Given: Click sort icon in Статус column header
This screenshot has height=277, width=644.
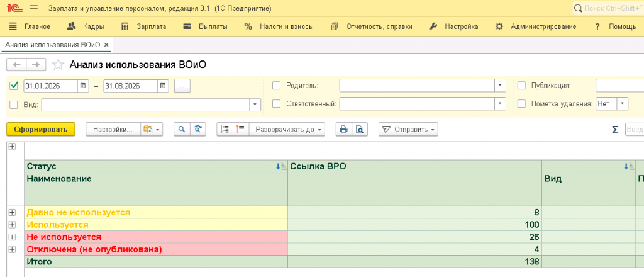Looking at the screenshot, I should (x=281, y=166).
